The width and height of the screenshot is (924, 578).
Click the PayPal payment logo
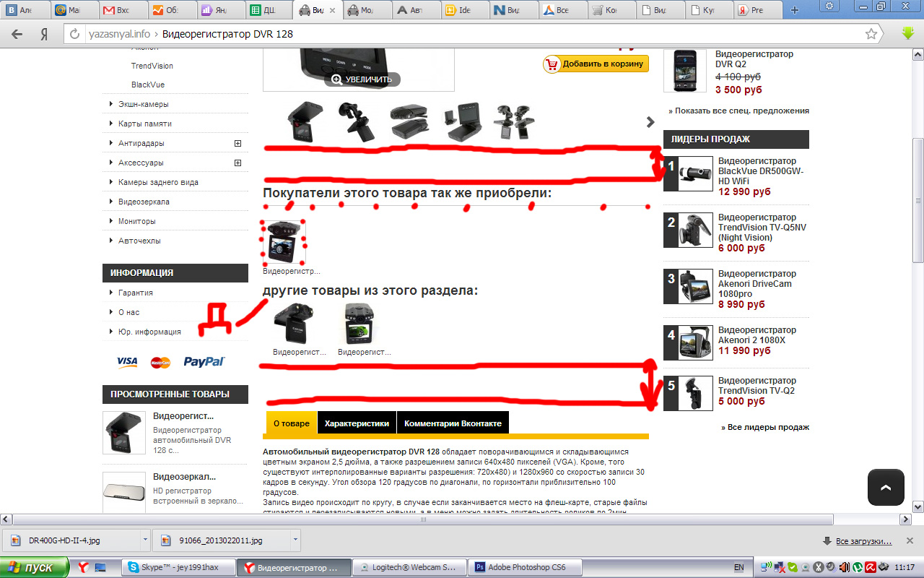point(204,361)
